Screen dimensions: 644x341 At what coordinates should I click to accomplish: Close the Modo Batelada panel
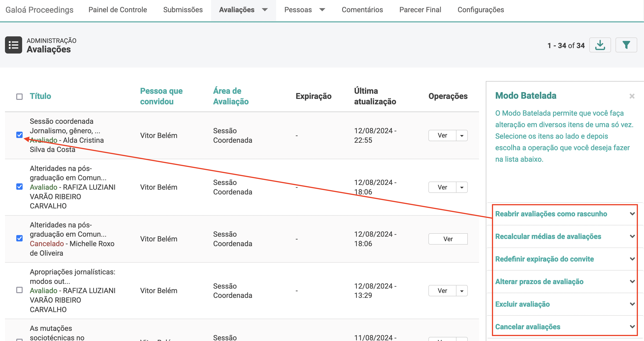632,96
